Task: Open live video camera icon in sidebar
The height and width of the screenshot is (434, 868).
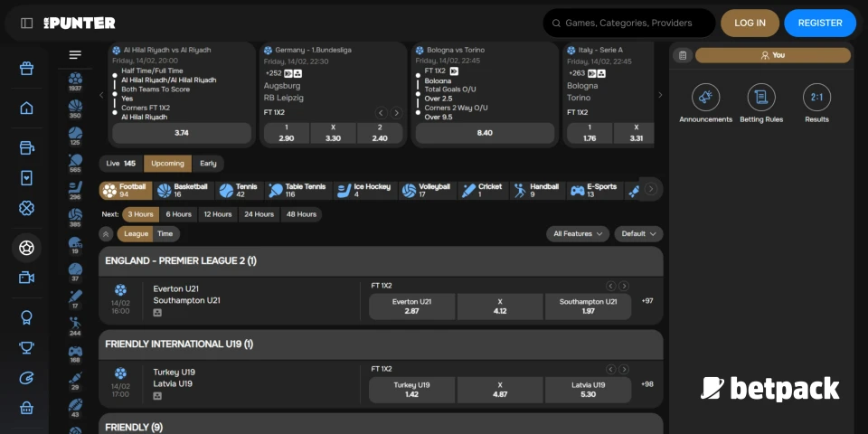Action: tap(26, 278)
